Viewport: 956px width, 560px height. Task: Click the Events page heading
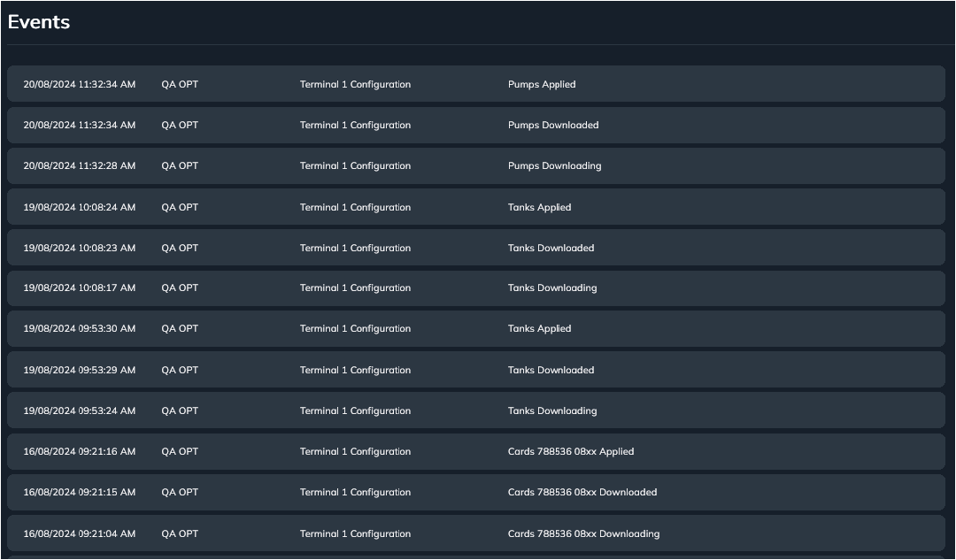tap(39, 22)
